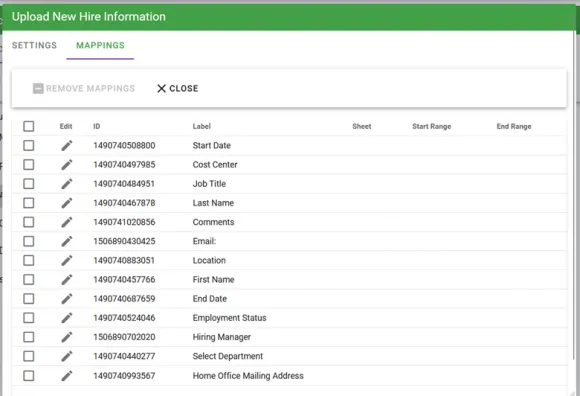The width and height of the screenshot is (580, 396).
Task: Edit the Hiring Manager mapping
Action: pos(67,337)
